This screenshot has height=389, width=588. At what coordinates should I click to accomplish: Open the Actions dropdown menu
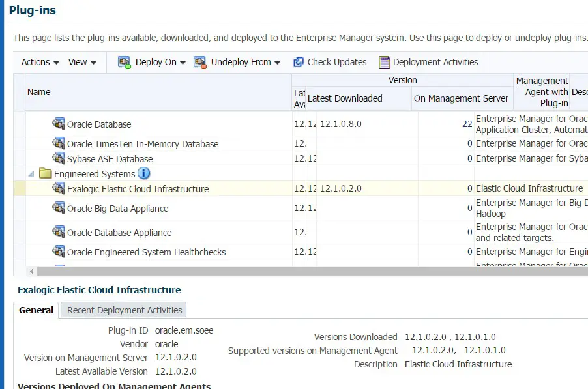tap(40, 62)
